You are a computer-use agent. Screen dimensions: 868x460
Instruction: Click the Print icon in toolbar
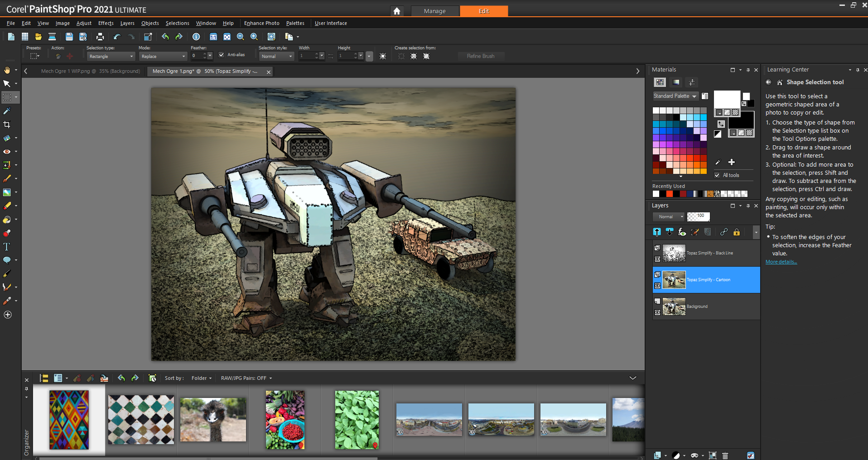[100, 37]
